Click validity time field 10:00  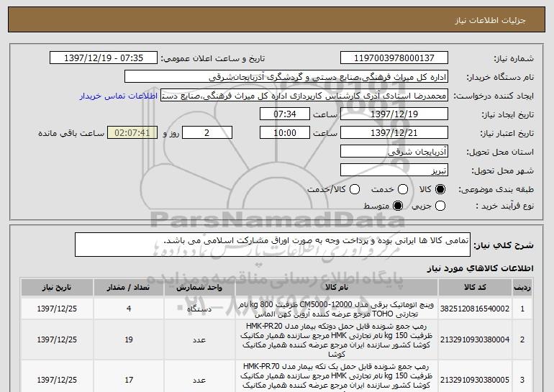point(285,133)
